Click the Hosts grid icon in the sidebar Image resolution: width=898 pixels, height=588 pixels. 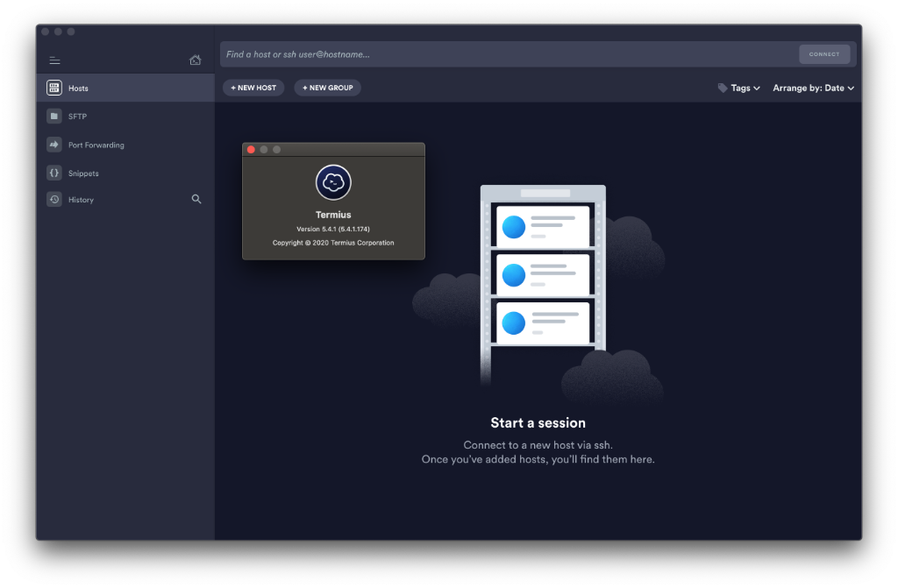click(x=53, y=88)
